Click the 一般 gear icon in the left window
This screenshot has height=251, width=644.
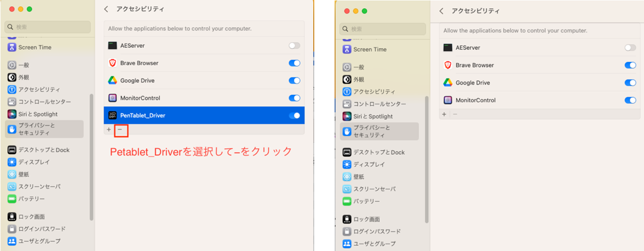(x=12, y=65)
